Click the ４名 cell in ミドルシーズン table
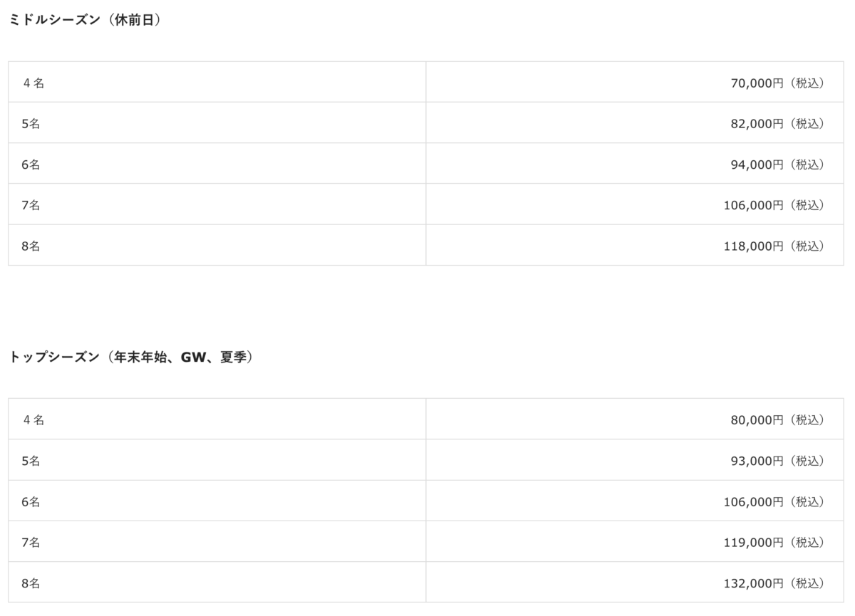This screenshot has width=855, height=616. pos(33,83)
